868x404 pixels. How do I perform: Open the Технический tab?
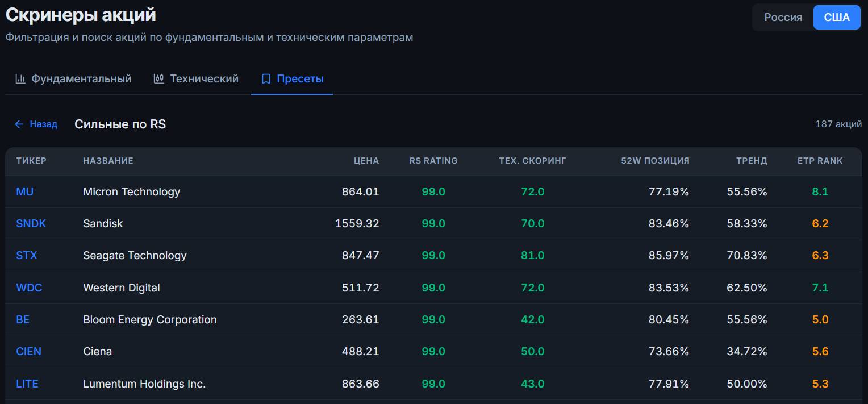[x=196, y=79]
